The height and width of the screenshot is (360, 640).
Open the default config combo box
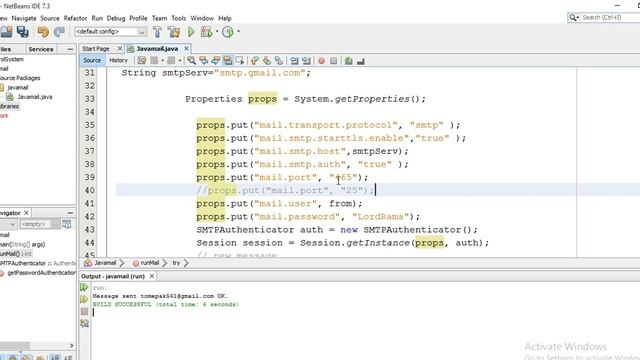click(110, 32)
